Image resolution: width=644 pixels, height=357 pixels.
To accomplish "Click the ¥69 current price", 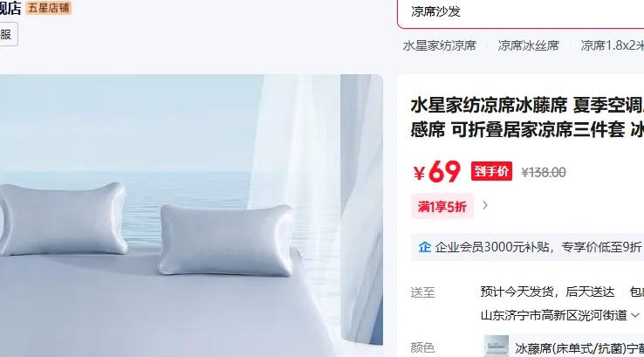I will (x=436, y=172).
